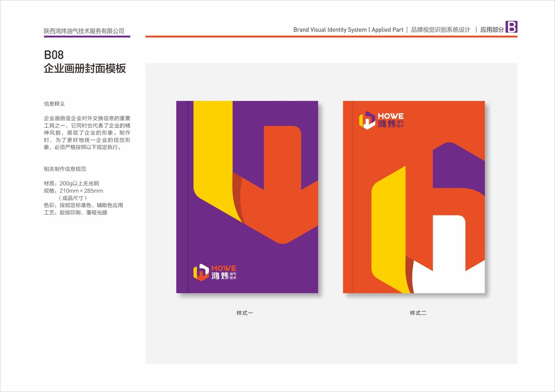Screen dimensions: 555x392
Task: Click header text 应用部分
Action: 492,30
